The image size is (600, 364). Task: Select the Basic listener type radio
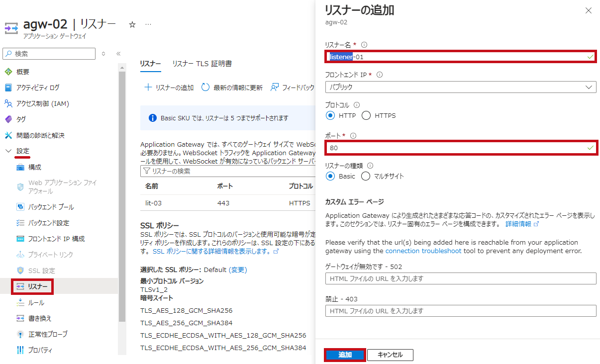pos(330,176)
